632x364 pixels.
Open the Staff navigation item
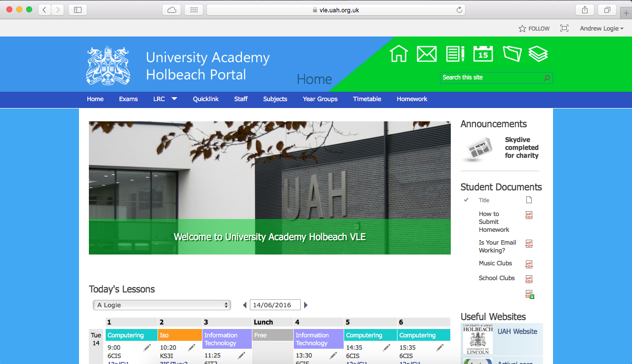(x=241, y=99)
